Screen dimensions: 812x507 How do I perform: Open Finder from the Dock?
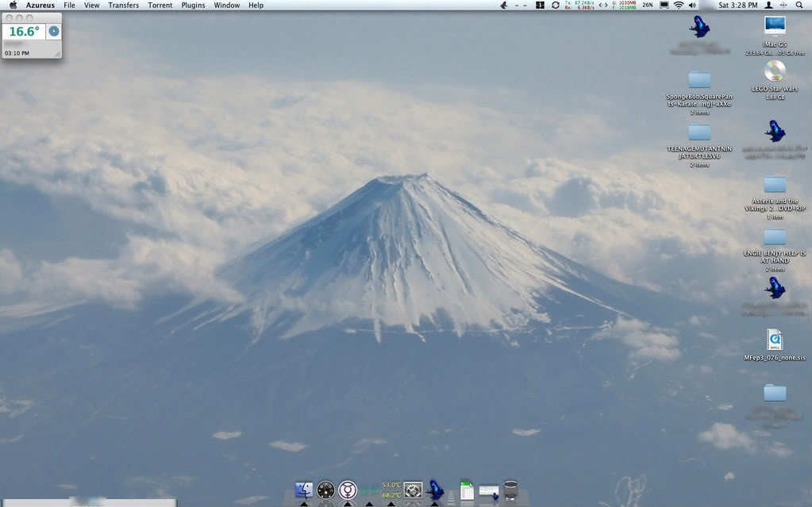click(x=304, y=490)
